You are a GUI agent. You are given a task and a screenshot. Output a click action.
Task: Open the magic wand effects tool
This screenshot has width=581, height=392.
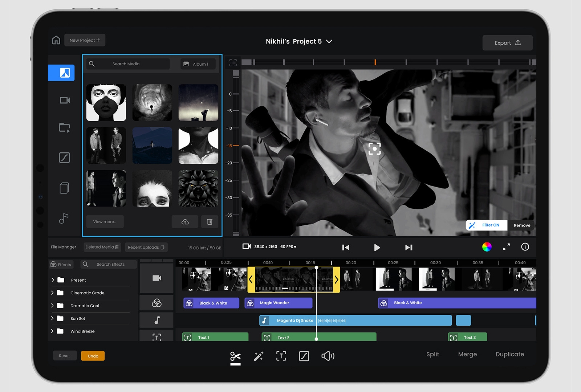(x=258, y=356)
